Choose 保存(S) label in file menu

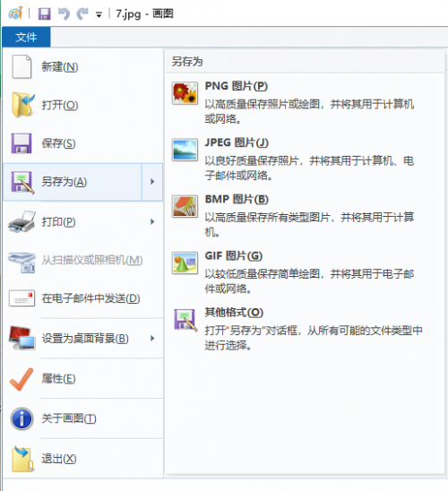pos(58,143)
